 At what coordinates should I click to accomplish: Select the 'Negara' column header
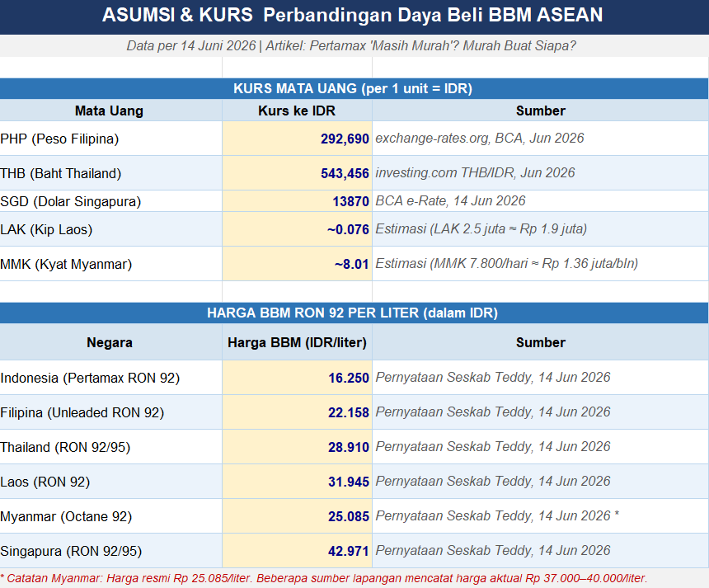pos(110,342)
